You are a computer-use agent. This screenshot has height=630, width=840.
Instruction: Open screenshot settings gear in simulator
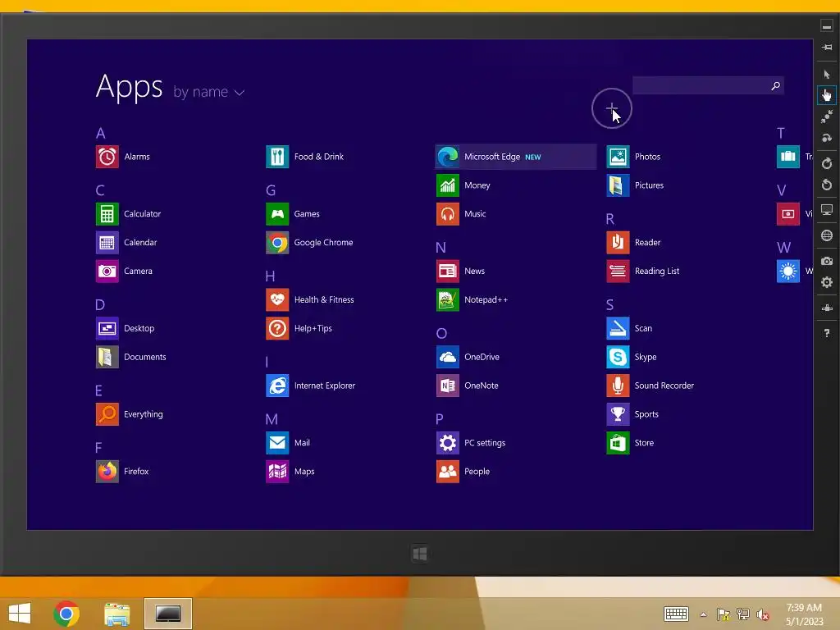pyautogui.click(x=827, y=282)
